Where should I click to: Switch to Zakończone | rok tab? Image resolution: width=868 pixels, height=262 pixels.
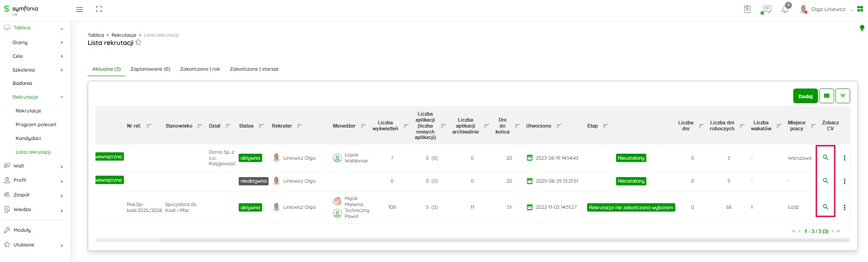coord(200,69)
